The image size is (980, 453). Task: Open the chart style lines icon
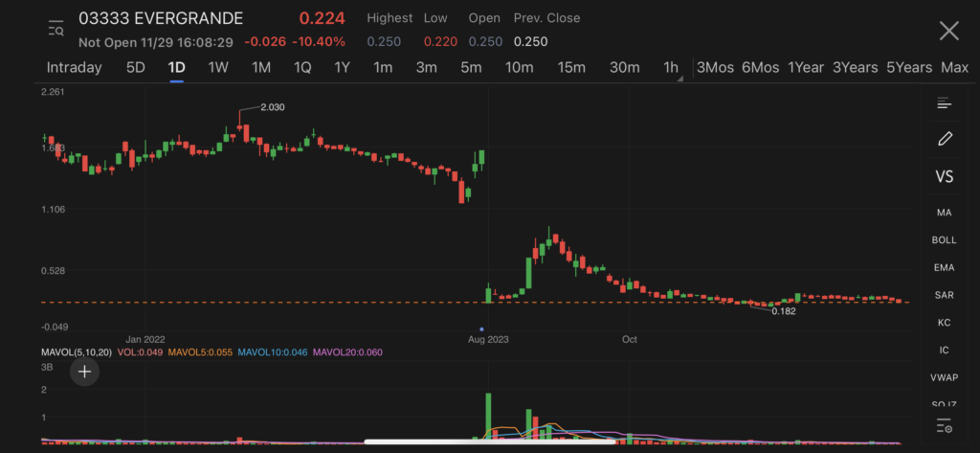(x=944, y=103)
